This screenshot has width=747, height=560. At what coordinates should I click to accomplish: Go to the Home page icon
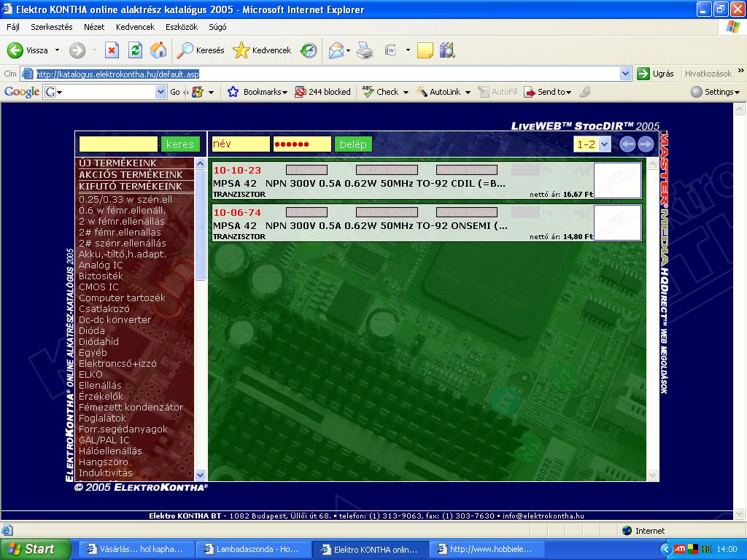click(x=158, y=50)
